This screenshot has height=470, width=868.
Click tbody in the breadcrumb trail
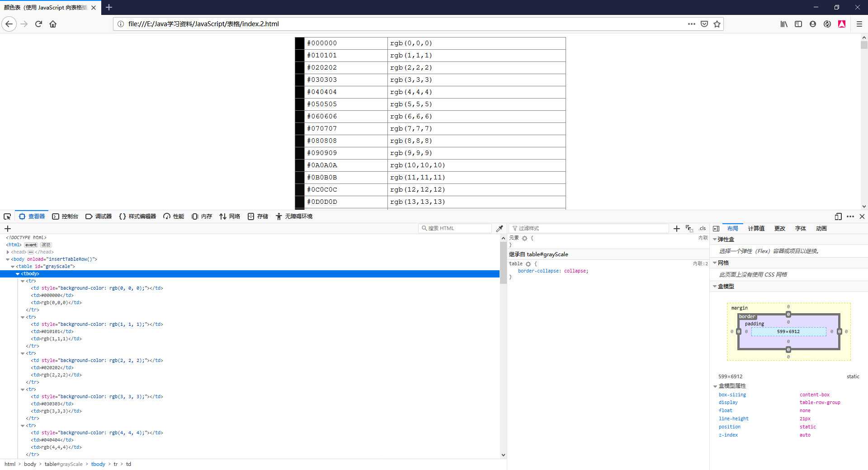click(x=98, y=464)
